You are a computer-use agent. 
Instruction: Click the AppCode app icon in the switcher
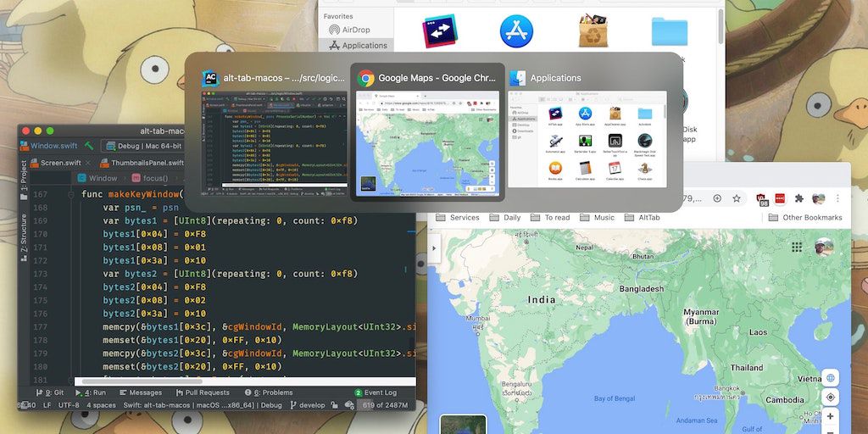210,78
